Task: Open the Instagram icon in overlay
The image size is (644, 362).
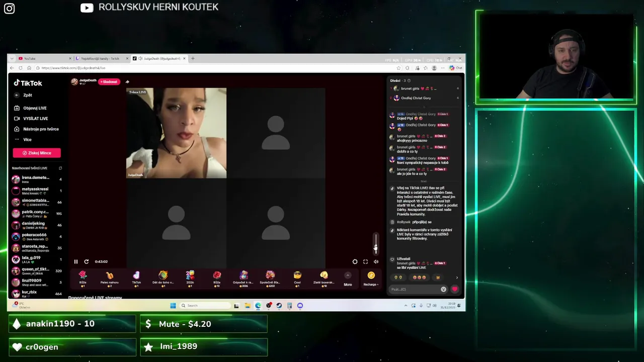Action: [10, 9]
